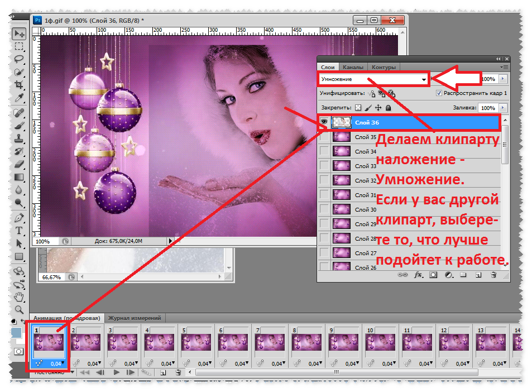The image size is (532, 392).
Task: Open the Журнал измерений tab
Action: 135,318
